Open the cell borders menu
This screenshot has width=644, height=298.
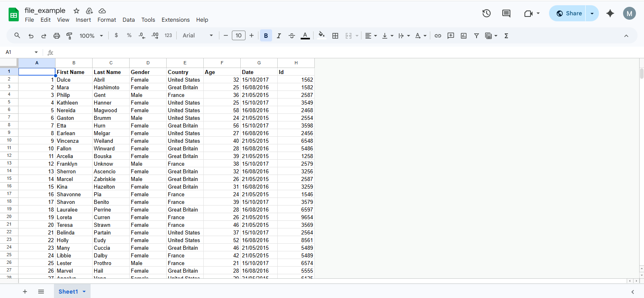click(x=335, y=36)
